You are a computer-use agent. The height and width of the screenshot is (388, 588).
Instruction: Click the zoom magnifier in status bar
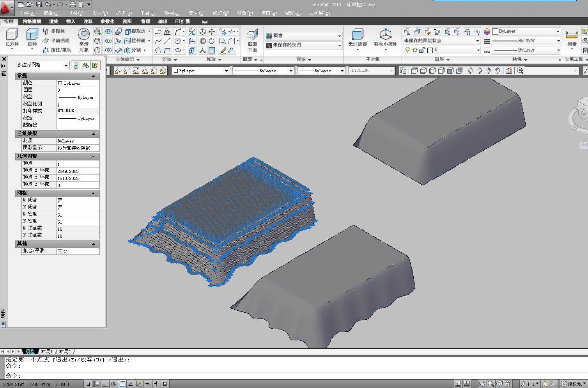(x=491, y=384)
